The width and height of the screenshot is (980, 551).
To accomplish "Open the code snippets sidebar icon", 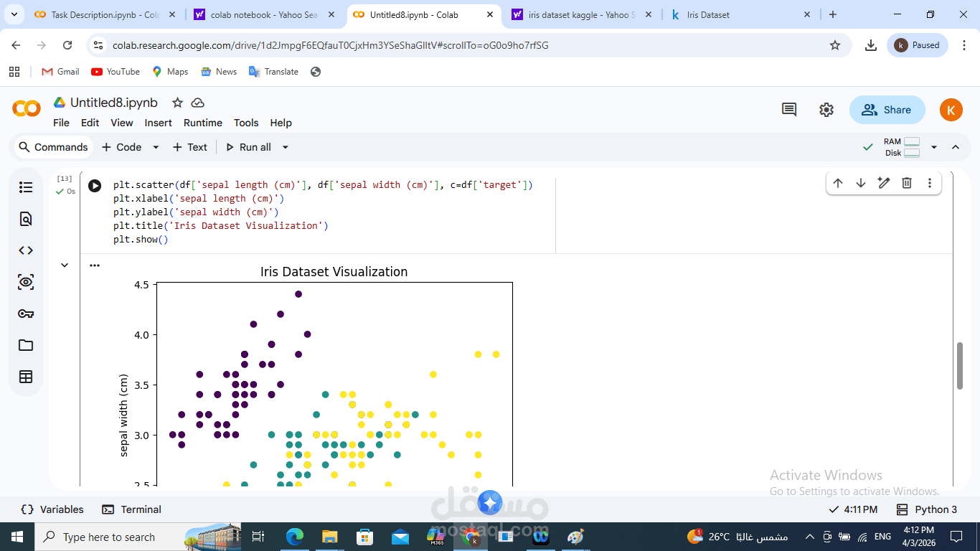I will [x=26, y=250].
